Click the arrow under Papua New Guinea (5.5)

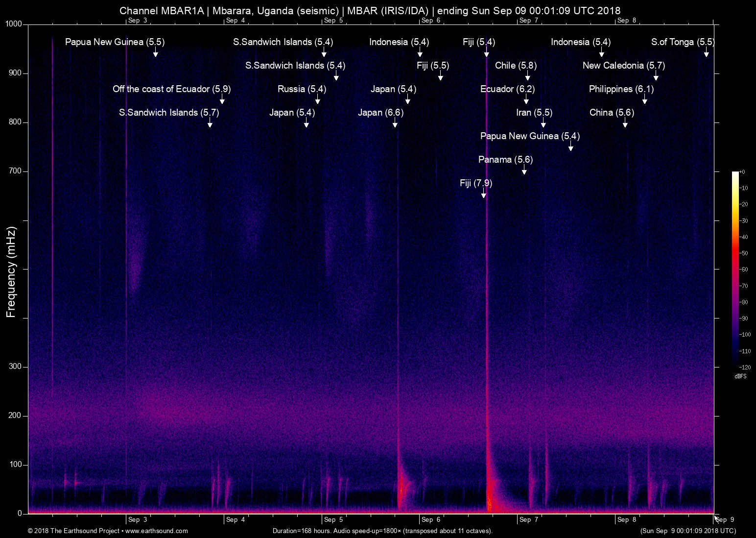point(156,52)
